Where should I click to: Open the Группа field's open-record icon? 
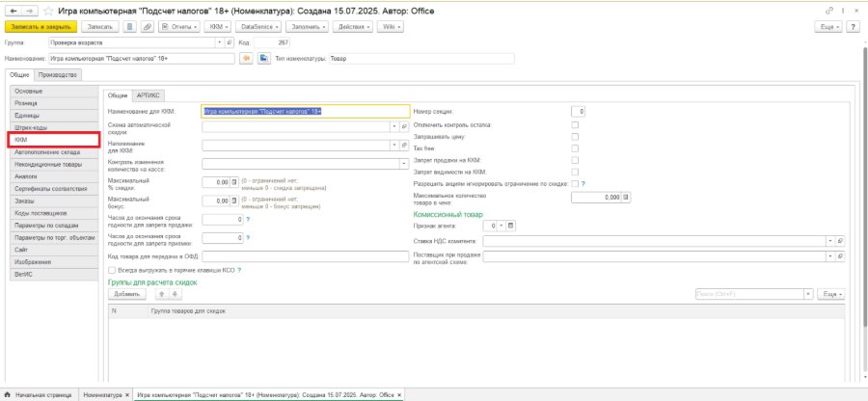(230, 42)
